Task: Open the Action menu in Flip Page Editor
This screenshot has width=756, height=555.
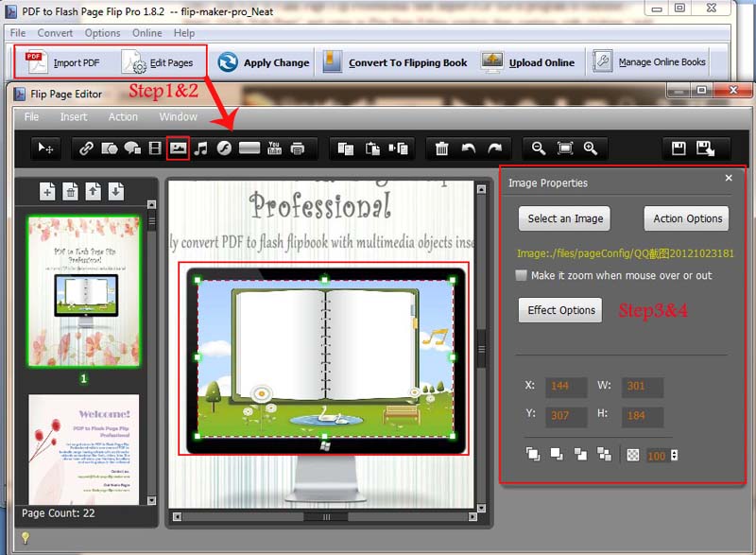Action: click(123, 116)
